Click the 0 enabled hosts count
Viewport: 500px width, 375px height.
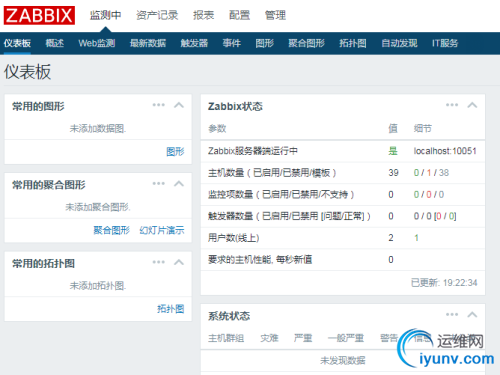pyautogui.click(x=416, y=173)
